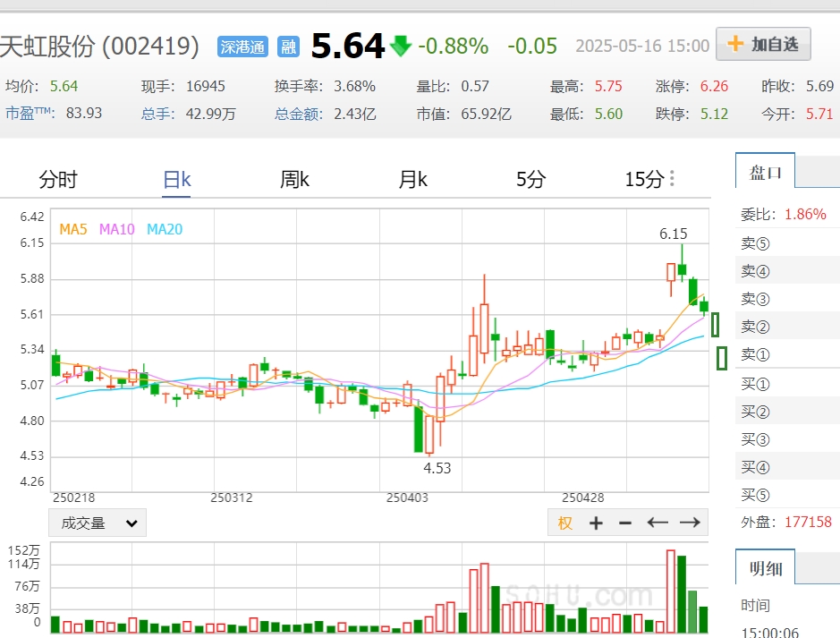Select the 盘口 panel tab
The width and height of the screenshot is (840, 638).
point(765,172)
